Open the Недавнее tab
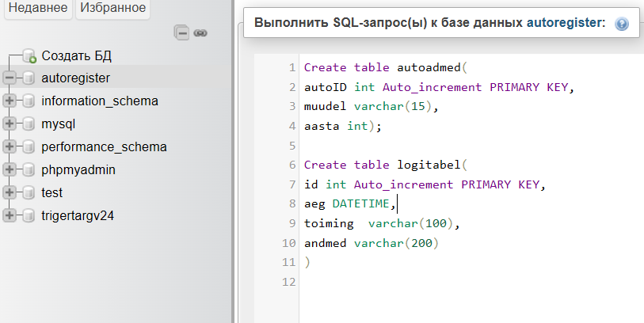This screenshot has width=644, height=323. pos(38,8)
